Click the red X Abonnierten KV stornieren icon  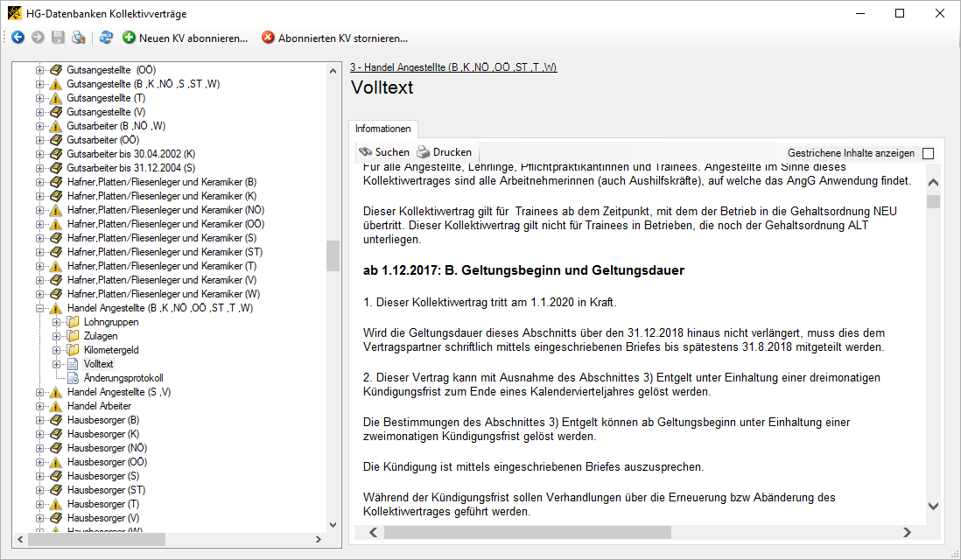click(x=268, y=38)
